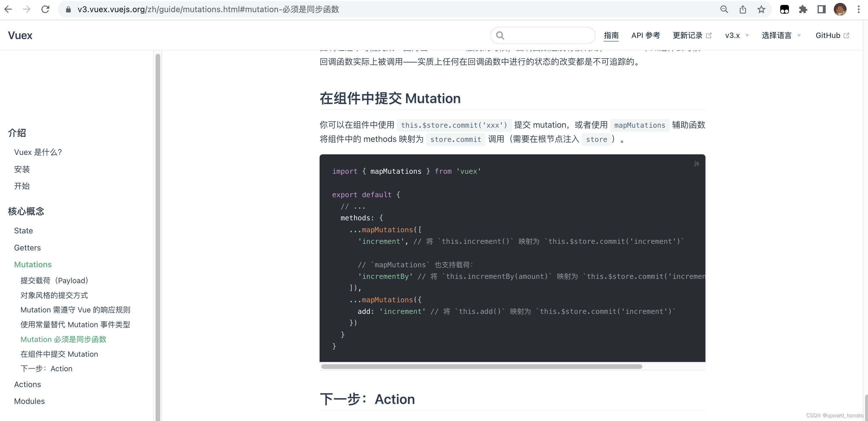Image resolution: width=868 pixels, height=421 pixels.
Task: Click the search magnifier in the docs search box
Action: point(500,35)
